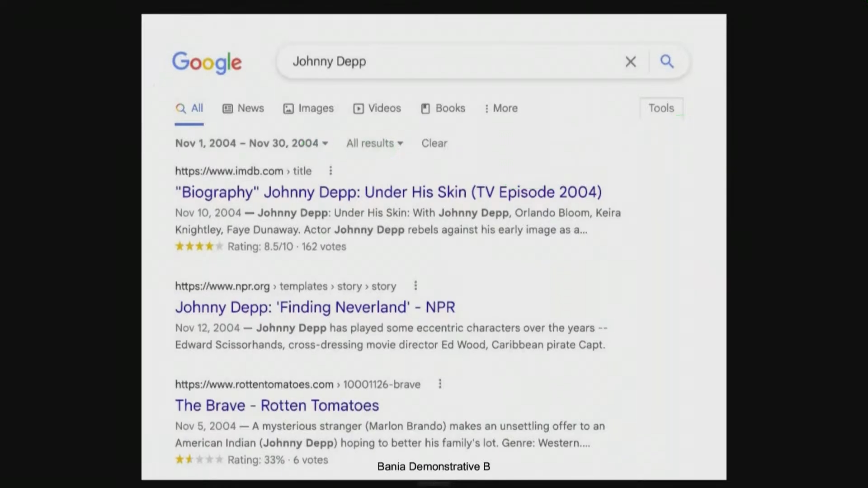Image resolution: width=868 pixels, height=488 pixels.
Task: Click the magnifying glass search icon
Action: (x=667, y=61)
